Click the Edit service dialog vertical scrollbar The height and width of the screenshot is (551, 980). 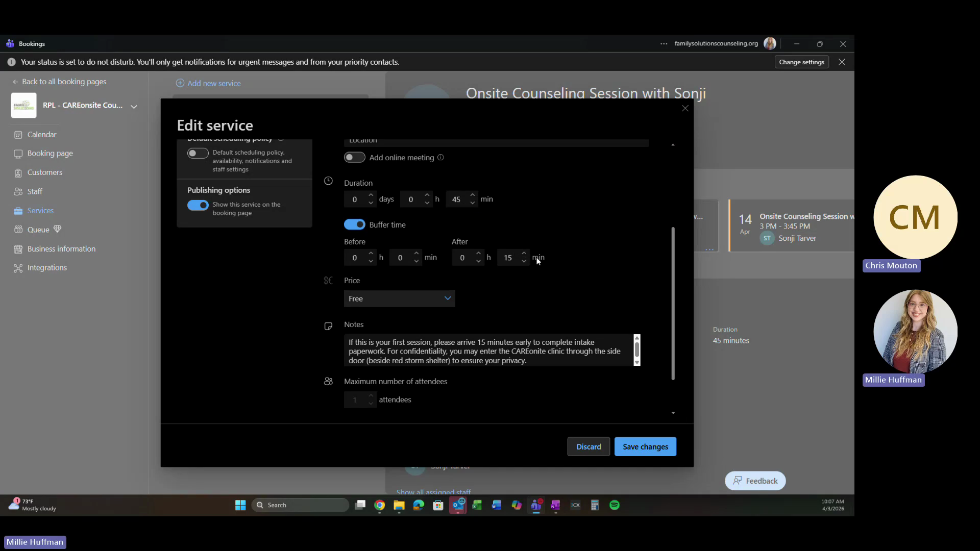(x=673, y=304)
